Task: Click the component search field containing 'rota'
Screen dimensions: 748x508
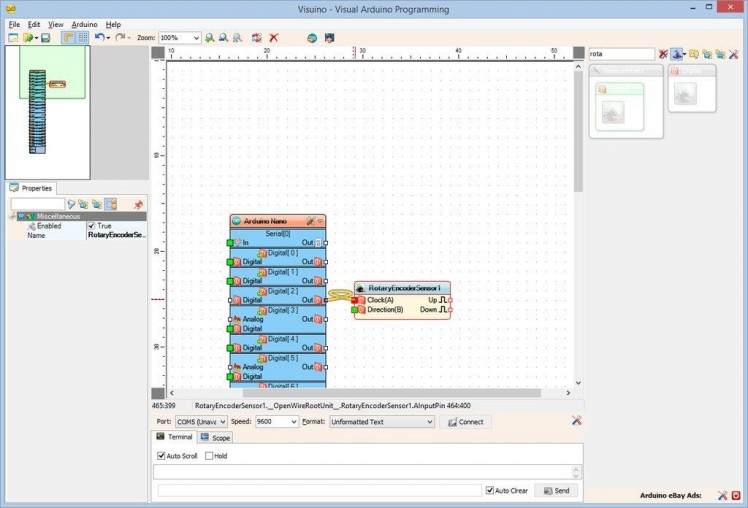Action: 620,54
